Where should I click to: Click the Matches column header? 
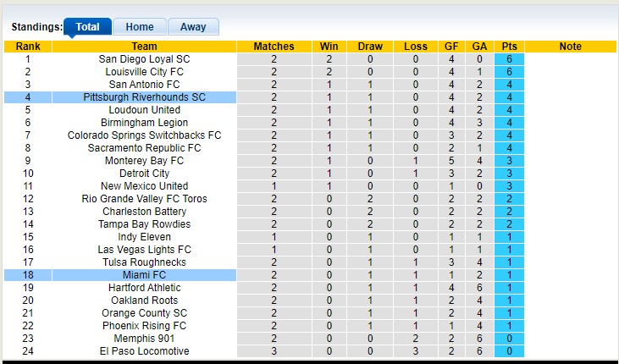[274, 47]
